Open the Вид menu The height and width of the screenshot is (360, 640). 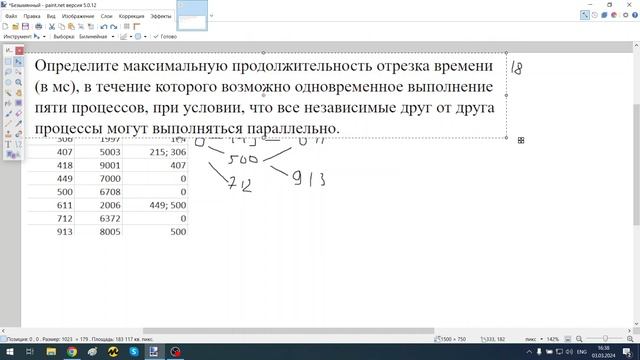[51, 16]
